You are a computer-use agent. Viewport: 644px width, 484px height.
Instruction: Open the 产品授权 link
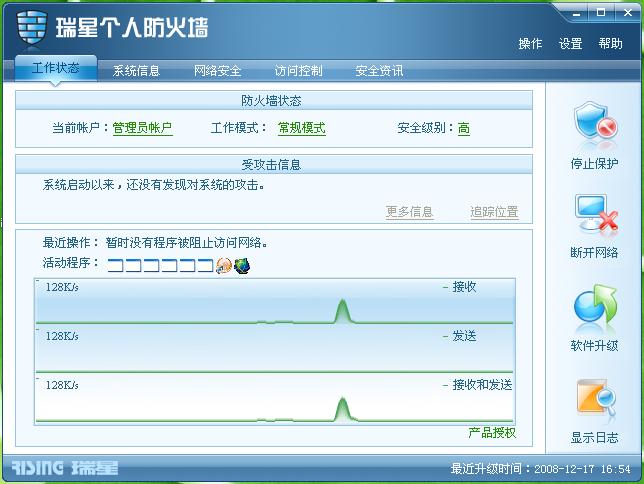(492, 433)
